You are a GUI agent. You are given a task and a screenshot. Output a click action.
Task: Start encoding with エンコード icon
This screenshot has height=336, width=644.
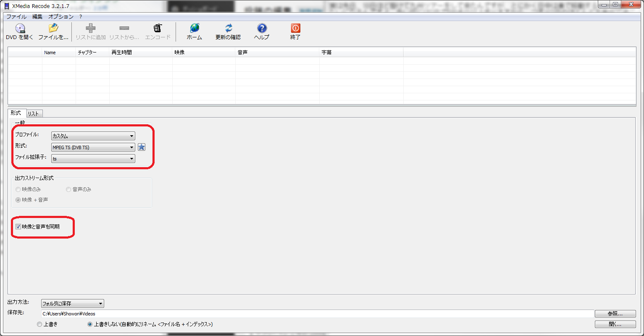(x=158, y=28)
